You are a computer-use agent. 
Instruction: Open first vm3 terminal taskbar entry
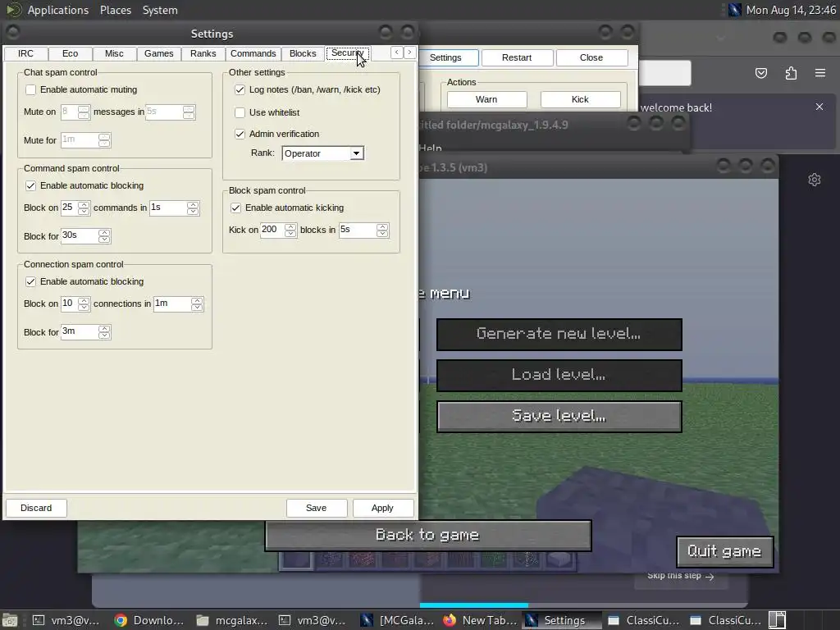(x=66, y=620)
